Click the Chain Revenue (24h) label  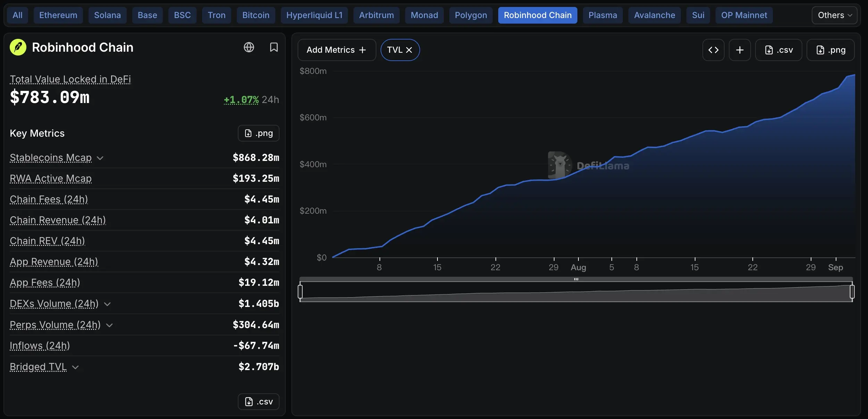(x=58, y=220)
